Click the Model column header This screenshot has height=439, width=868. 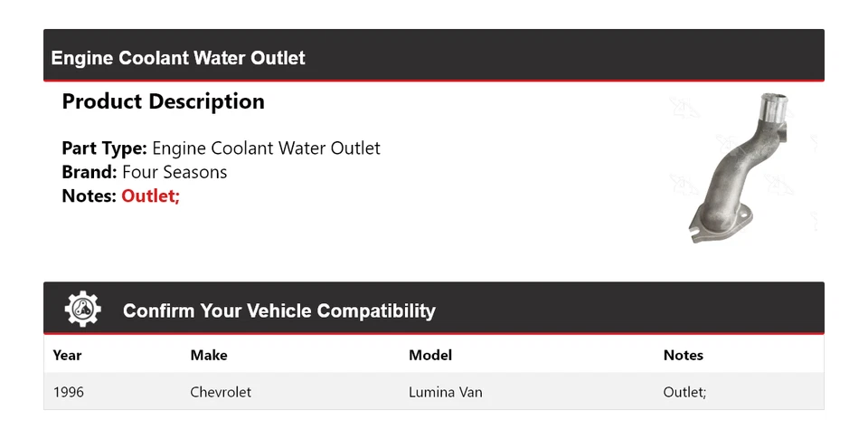(430, 355)
